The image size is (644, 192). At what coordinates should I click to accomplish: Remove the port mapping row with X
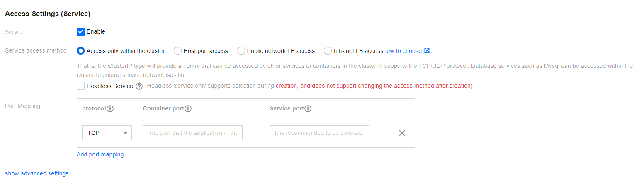[402, 133]
